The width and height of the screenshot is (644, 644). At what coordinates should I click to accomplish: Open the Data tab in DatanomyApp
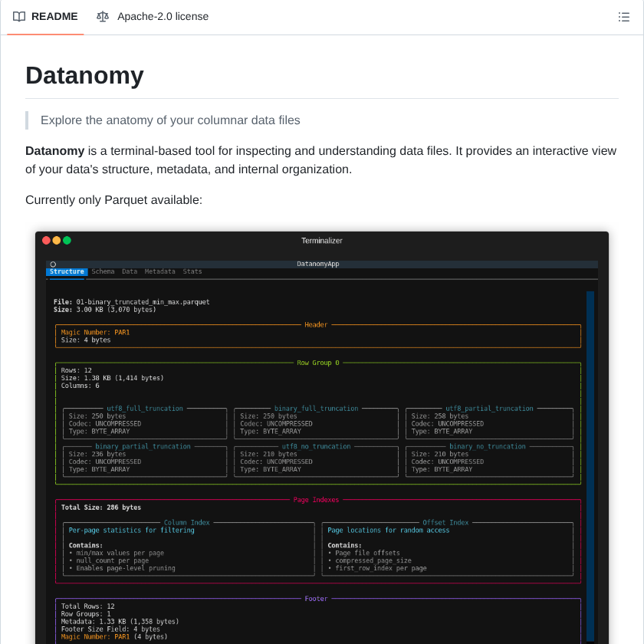(130, 271)
